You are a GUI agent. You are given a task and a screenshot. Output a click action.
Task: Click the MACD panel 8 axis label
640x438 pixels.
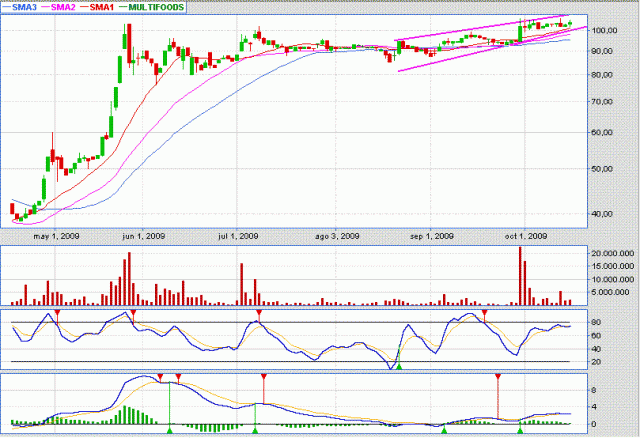[x=594, y=391]
